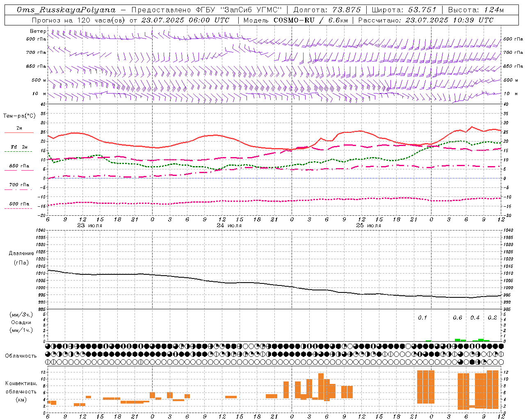The height and width of the screenshot is (420, 525).
Task: Click the Рассчитано: 23.07.2025 10:39 UTC timestamp
Action: [x=426, y=20]
